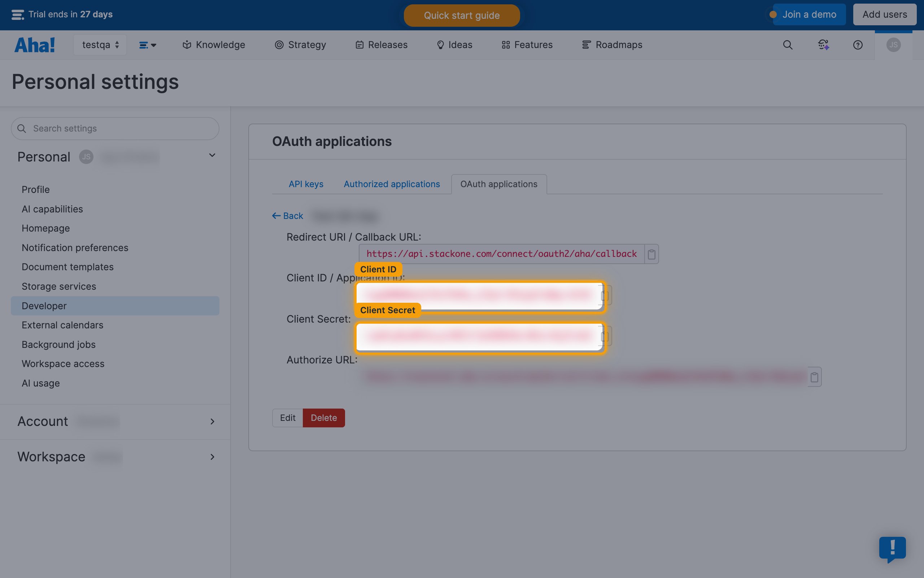Image resolution: width=924 pixels, height=578 pixels.
Task: Click Join a demo button
Action: coord(809,14)
